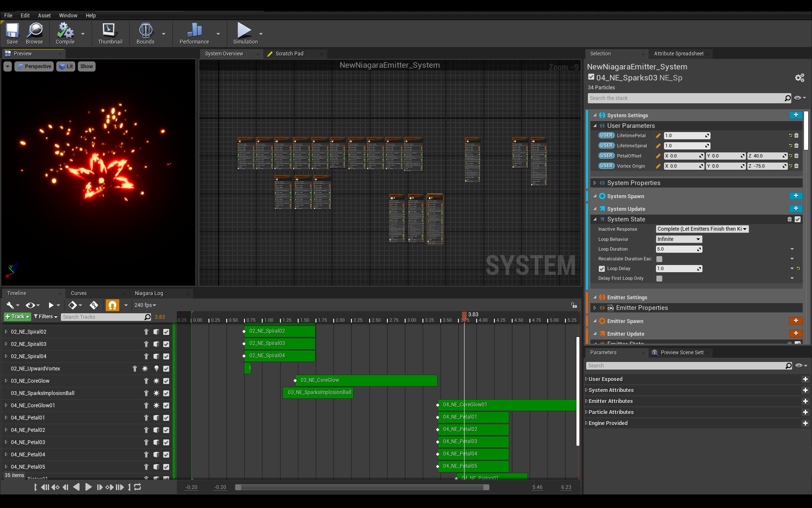Toggle timeline snapping magnet icon

[x=112, y=305]
